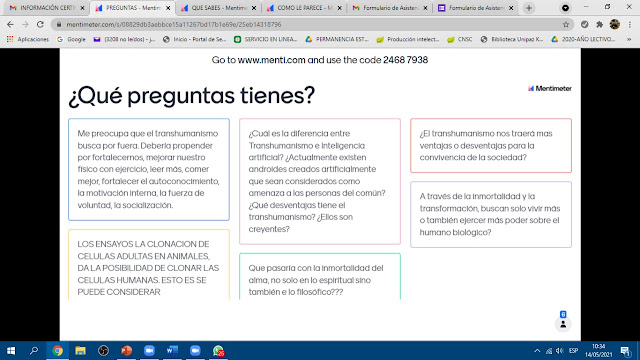
Task: Open OBS Studio from the taskbar
Action: click(x=103, y=351)
